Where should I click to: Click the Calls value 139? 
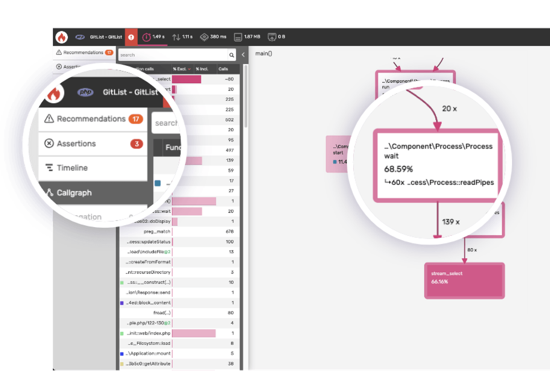point(230,161)
